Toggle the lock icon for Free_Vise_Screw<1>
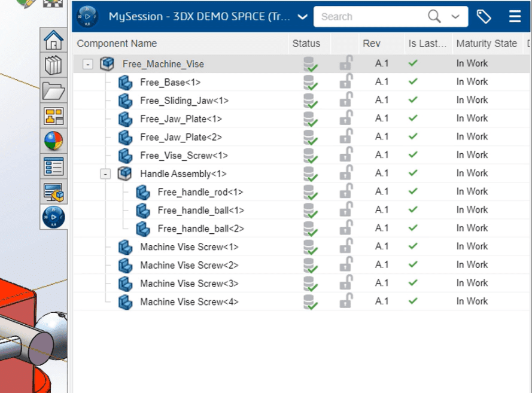532x393 pixels. click(346, 154)
